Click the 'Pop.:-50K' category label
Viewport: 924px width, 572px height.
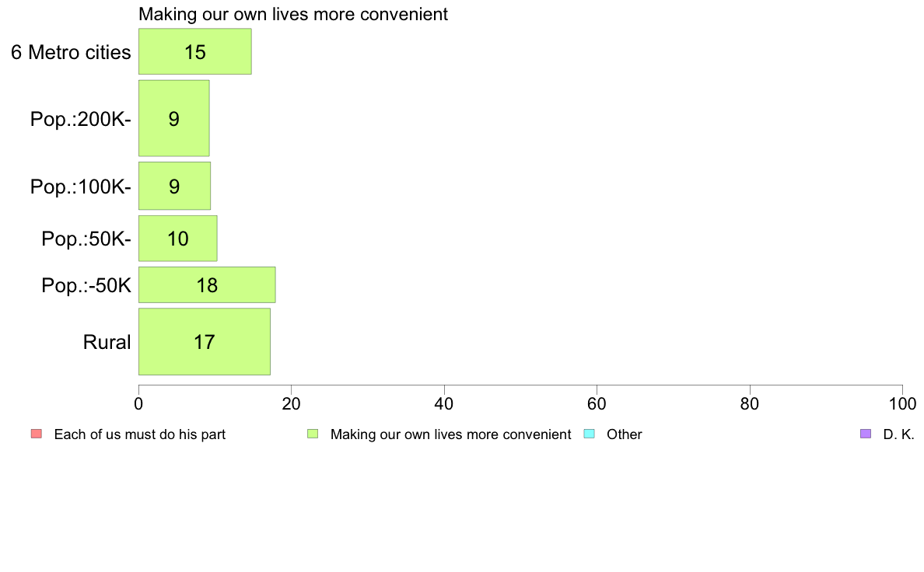pos(86,286)
